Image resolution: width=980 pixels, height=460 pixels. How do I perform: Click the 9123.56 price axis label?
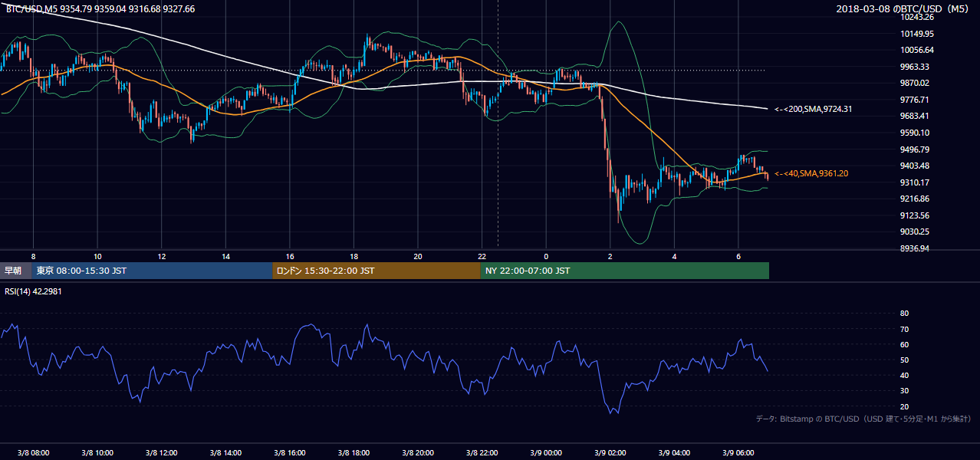pos(916,215)
